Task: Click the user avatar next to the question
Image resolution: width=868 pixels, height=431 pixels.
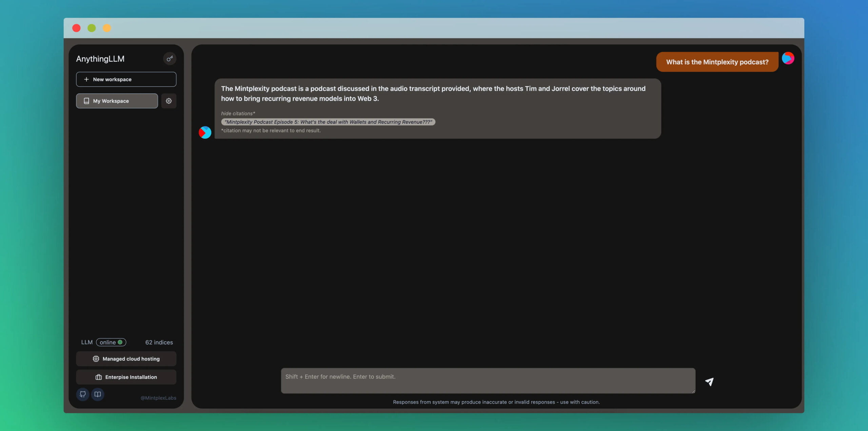Action: [788, 58]
